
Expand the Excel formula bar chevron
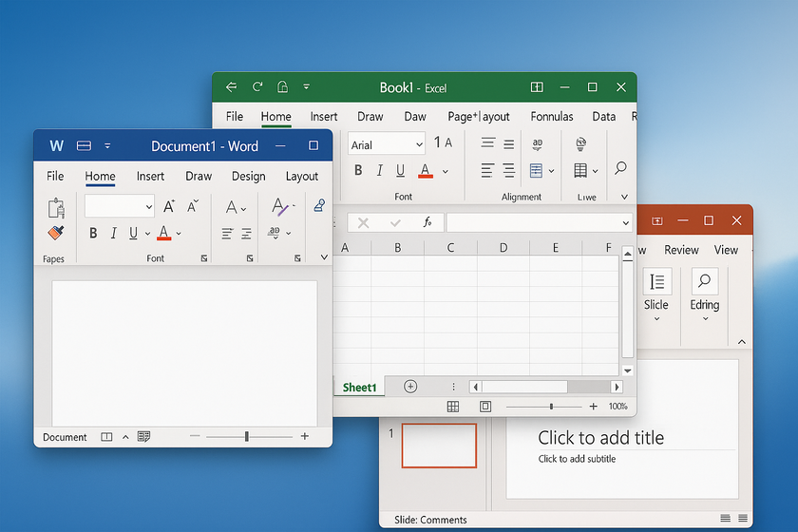[625, 222]
